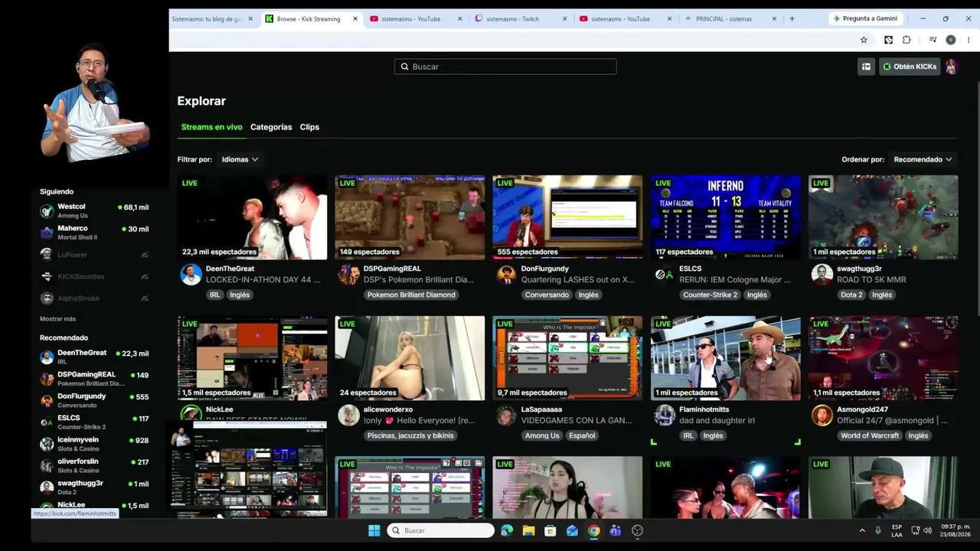The width and height of the screenshot is (980, 551).
Task: Open the microphone indicator in system tray
Action: (x=877, y=530)
